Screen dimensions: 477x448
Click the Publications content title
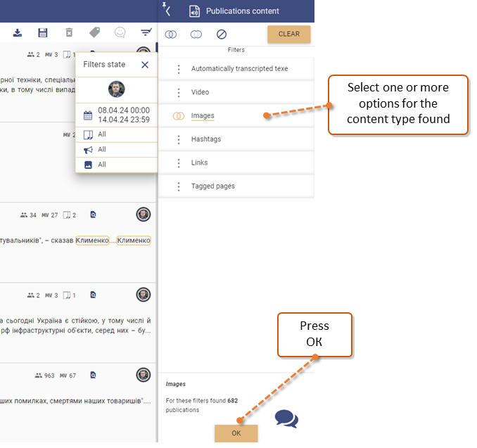coord(243,11)
